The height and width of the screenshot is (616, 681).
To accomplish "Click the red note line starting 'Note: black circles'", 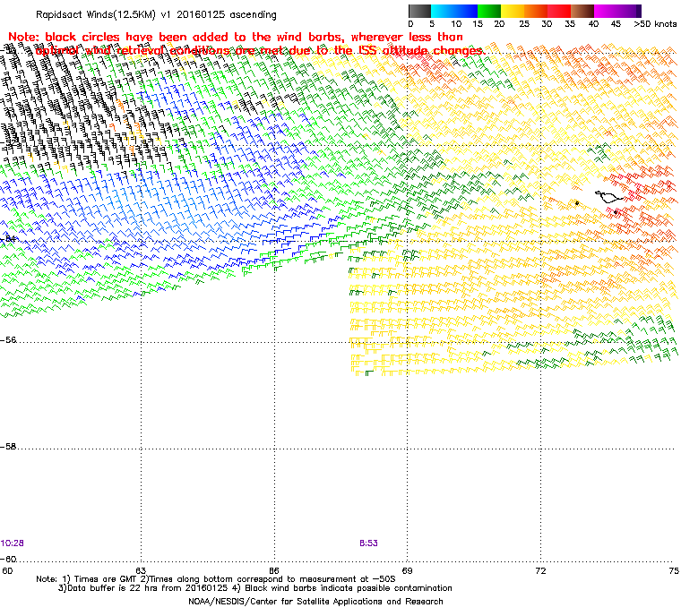I will 236,37.
